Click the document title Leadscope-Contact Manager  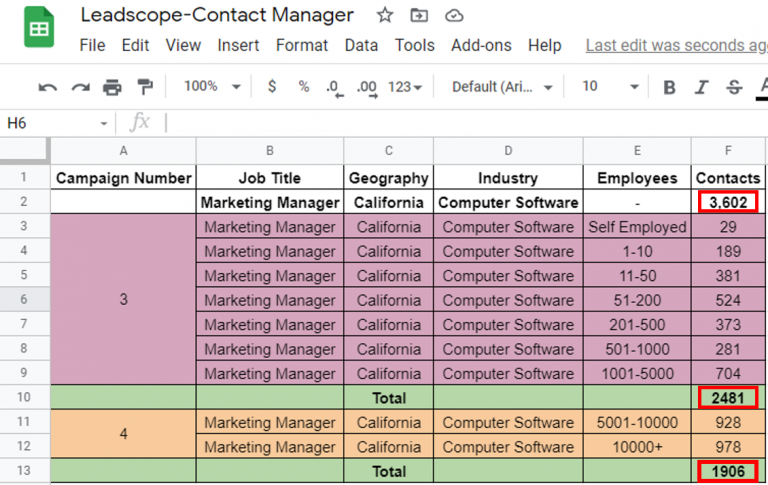pos(217,15)
